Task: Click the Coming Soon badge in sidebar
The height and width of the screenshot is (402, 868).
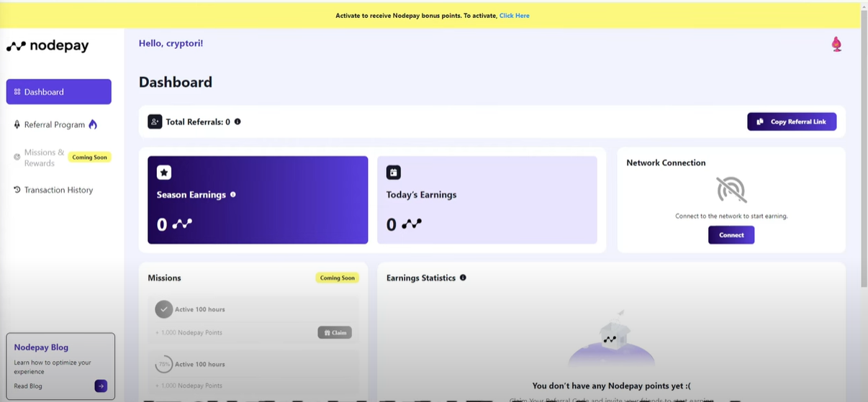Action: 89,157
